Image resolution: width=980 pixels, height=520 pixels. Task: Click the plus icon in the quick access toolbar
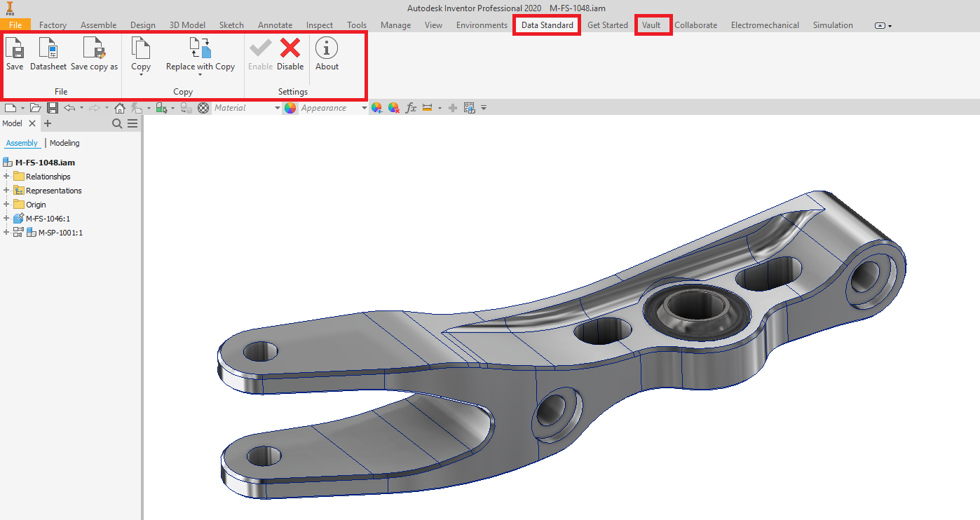[x=452, y=108]
